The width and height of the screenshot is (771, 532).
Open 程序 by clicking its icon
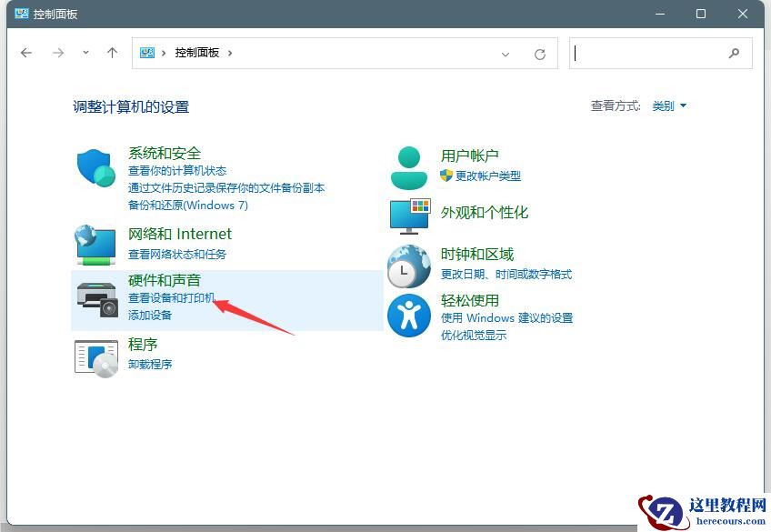click(x=95, y=357)
